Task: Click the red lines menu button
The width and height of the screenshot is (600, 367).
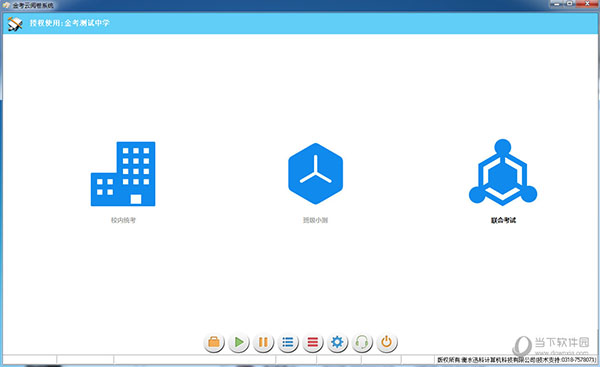Action: tap(313, 342)
